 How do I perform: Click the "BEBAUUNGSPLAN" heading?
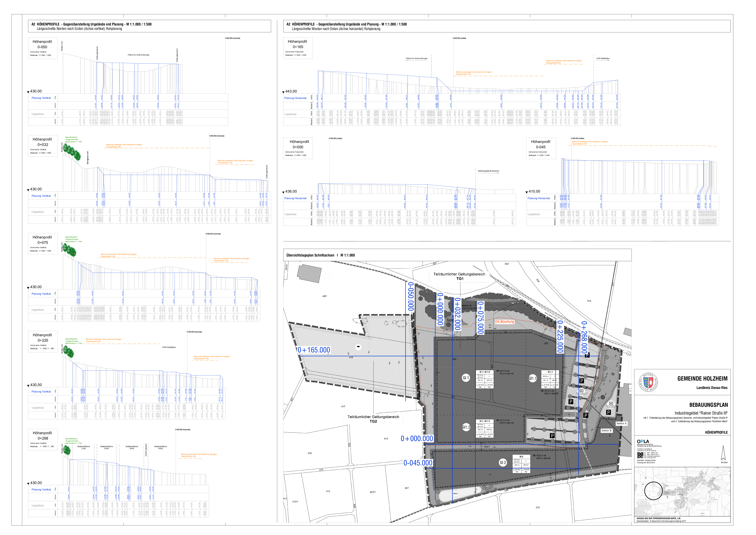tap(709, 405)
